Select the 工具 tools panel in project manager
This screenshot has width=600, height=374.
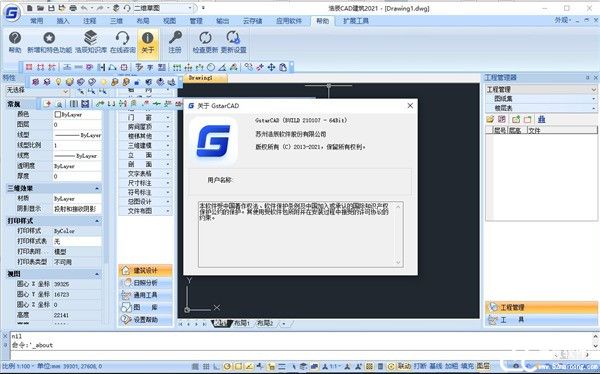(541, 320)
